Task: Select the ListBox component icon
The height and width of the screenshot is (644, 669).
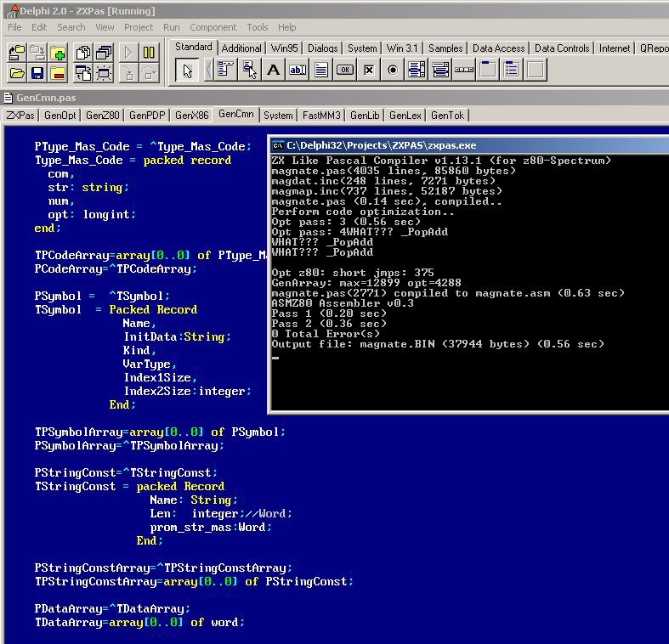Action: tap(417, 70)
